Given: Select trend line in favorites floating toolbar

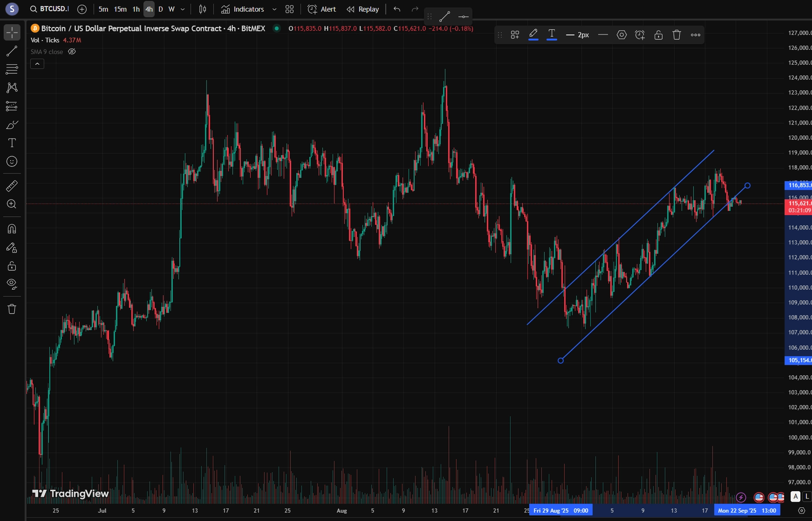Looking at the screenshot, I should click(x=445, y=16).
